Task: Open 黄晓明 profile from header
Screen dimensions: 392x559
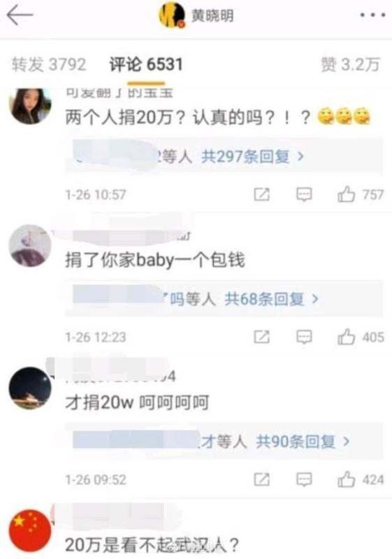Action: [x=196, y=15]
